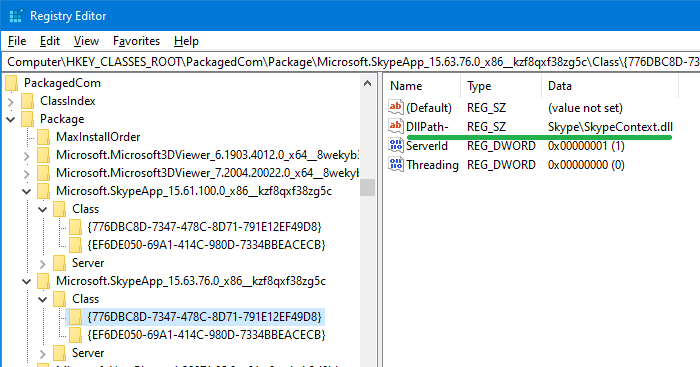Select the Microsoft3DViewer_7.2004.20022.0 key

coord(207,173)
